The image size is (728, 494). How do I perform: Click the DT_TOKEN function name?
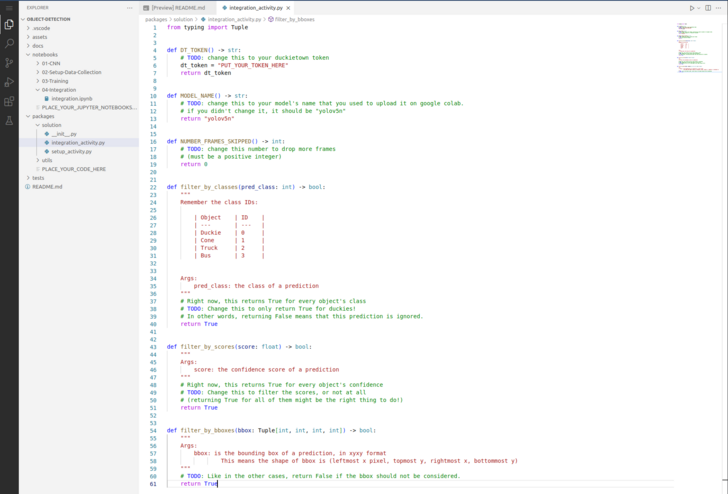(194, 50)
